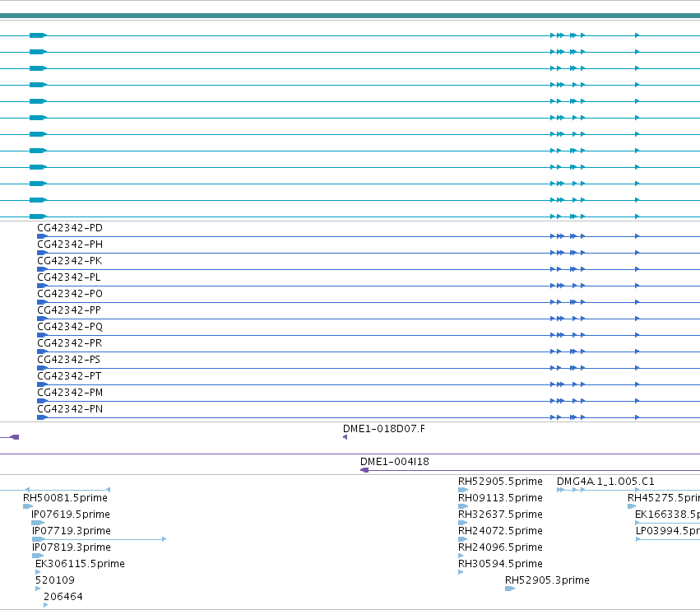
Task: Select the CG42342-PS transcript label
Action: coord(68,360)
